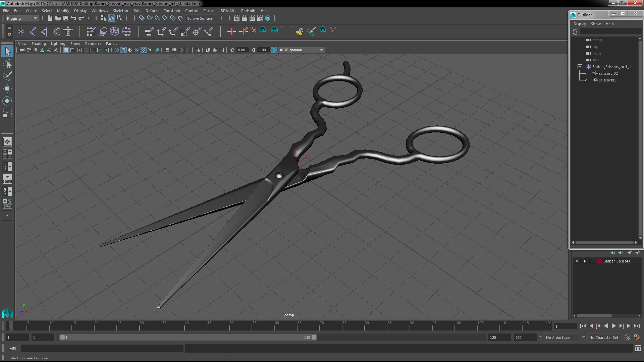Click the Outliner horizontal scrollbar
Image resolution: width=644 pixels, height=362 pixels.
point(604,242)
